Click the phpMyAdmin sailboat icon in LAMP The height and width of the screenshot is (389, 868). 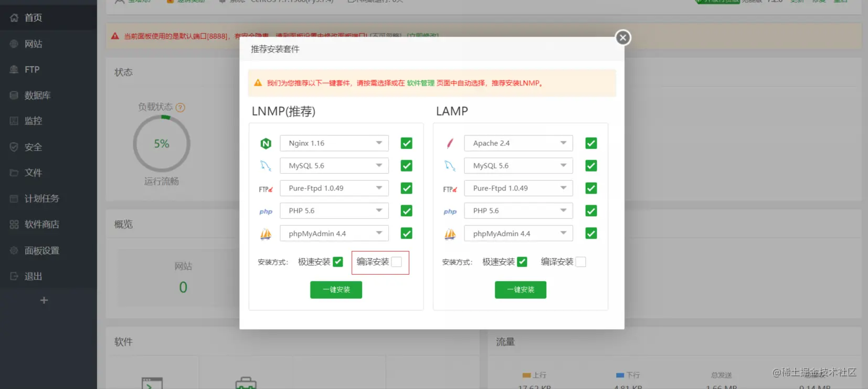[450, 234]
